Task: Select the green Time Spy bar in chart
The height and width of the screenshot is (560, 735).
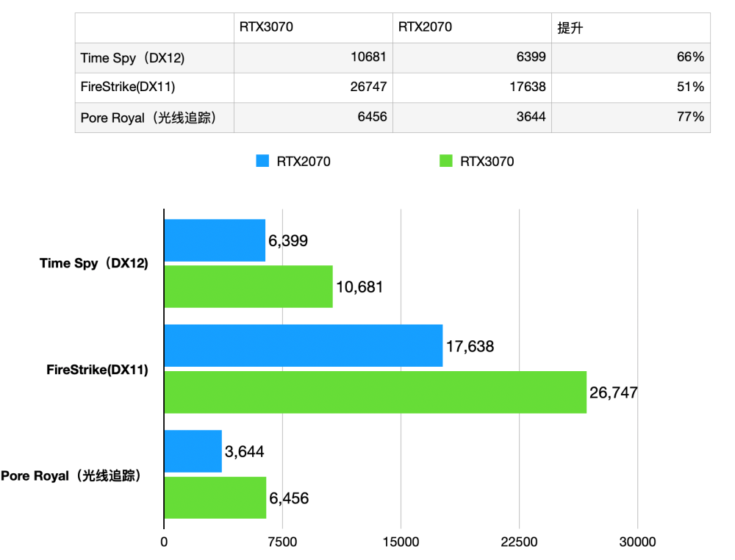Action: point(248,287)
